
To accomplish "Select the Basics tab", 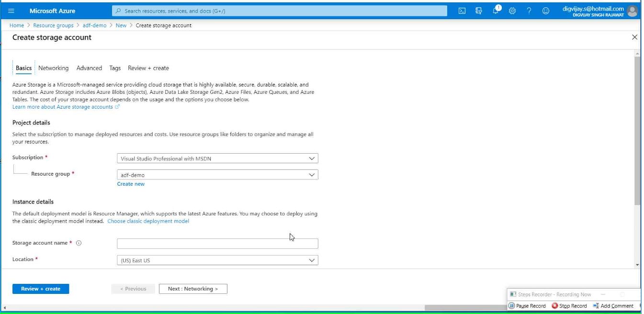I will (23, 68).
